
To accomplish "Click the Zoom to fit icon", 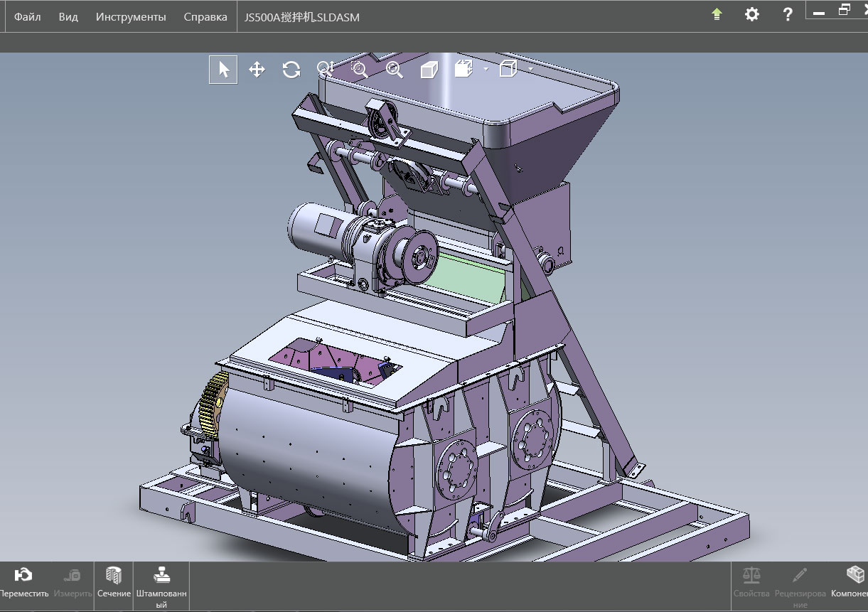I will point(395,70).
